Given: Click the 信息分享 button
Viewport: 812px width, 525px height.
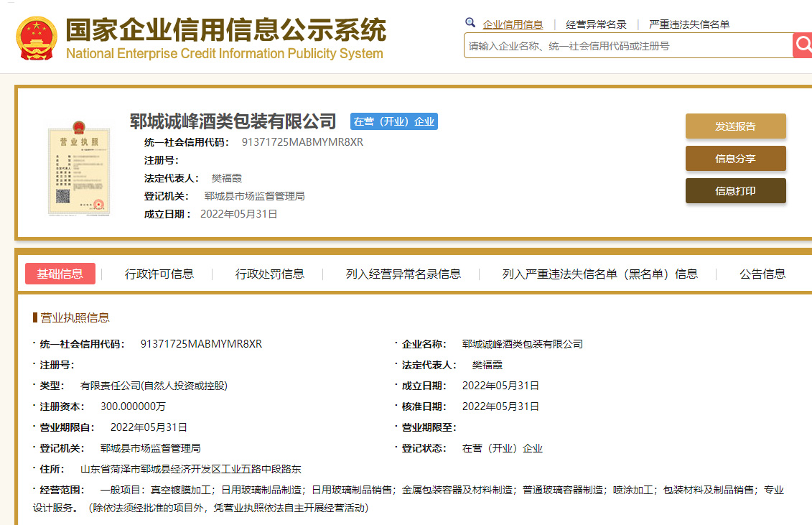Looking at the screenshot, I should tap(736, 159).
